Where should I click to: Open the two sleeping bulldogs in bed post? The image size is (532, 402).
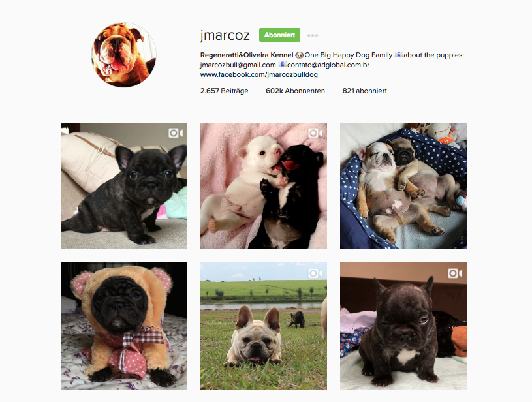(x=403, y=186)
